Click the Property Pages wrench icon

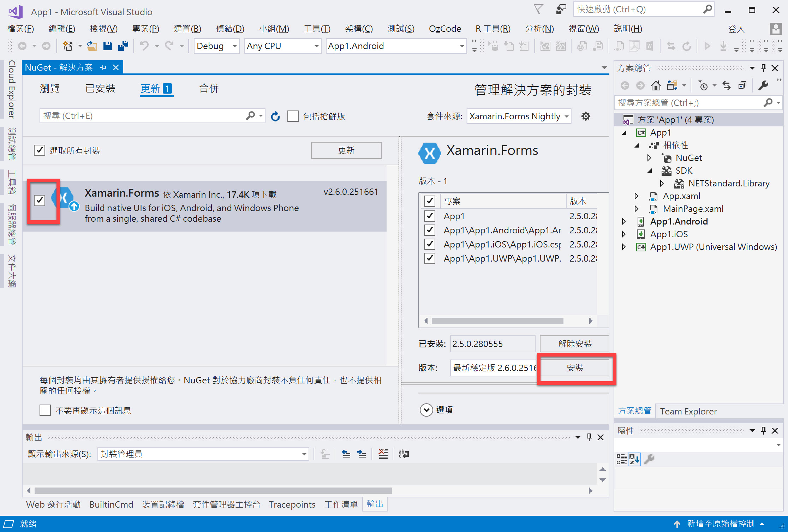pyautogui.click(x=649, y=459)
